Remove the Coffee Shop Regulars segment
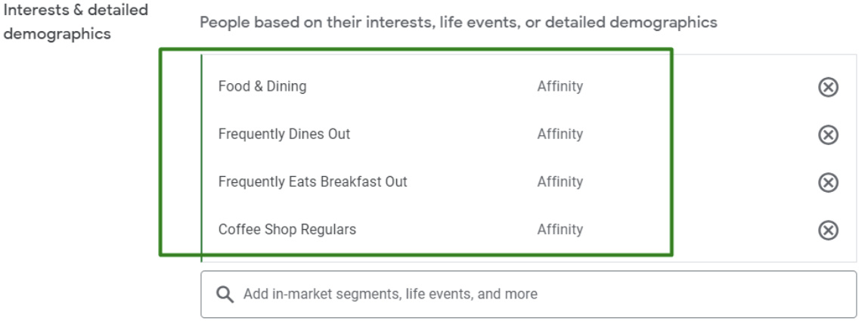Screen dimensions: 868x328 coord(829,231)
